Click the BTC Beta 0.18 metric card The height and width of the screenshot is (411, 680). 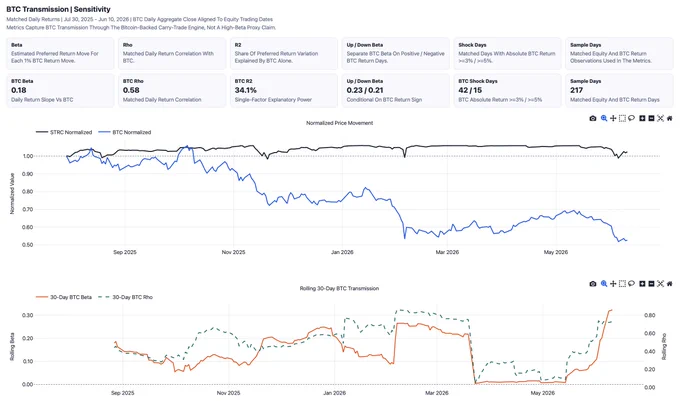(x=60, y=90)
